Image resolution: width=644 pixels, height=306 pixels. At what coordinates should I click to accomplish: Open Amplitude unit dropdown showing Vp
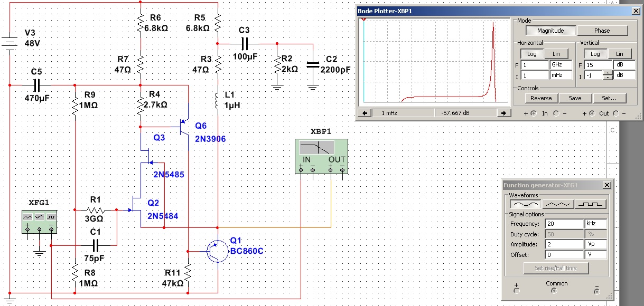coord(595,244)
